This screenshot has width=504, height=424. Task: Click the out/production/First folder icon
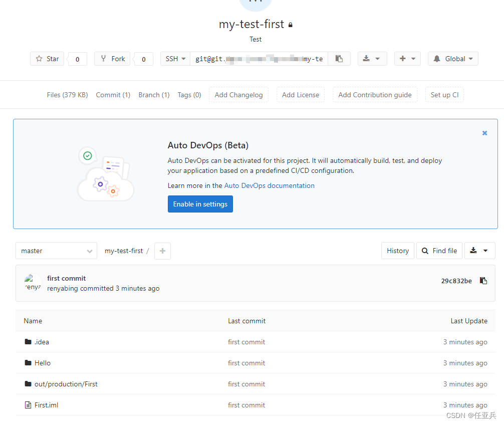[28, 384]
